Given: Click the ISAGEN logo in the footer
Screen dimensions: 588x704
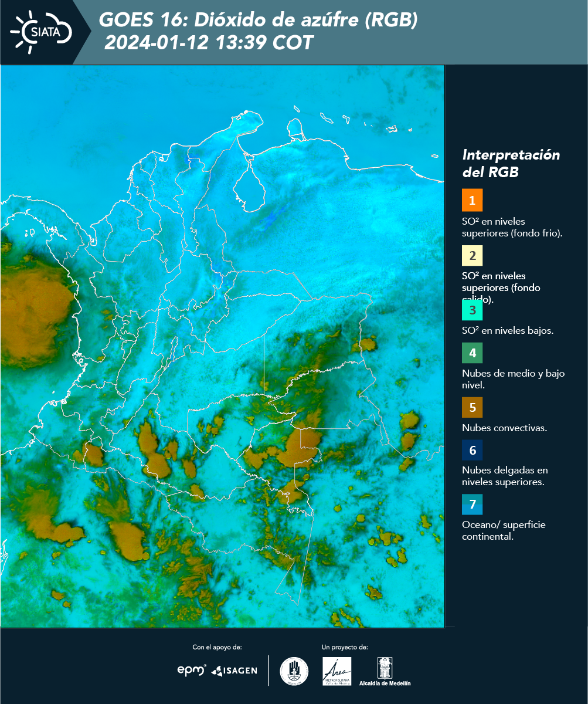Looking at the screenshot, I should (x=234, y=670).
